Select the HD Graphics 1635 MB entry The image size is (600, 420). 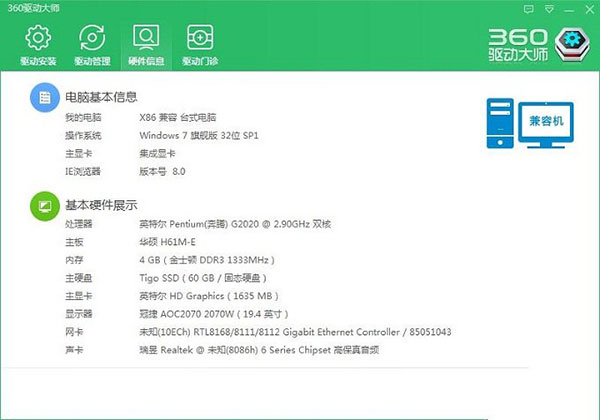point(209,296)
